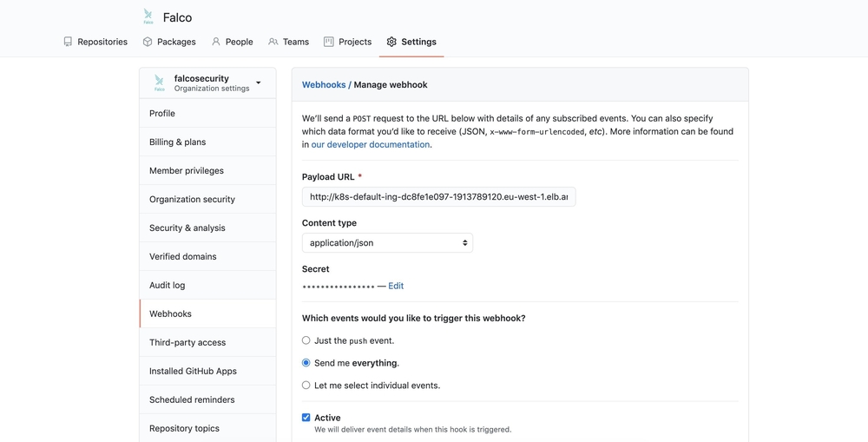Screen dimensions: 868x442
Task: Click the People person icon
Action: point(216,42)
